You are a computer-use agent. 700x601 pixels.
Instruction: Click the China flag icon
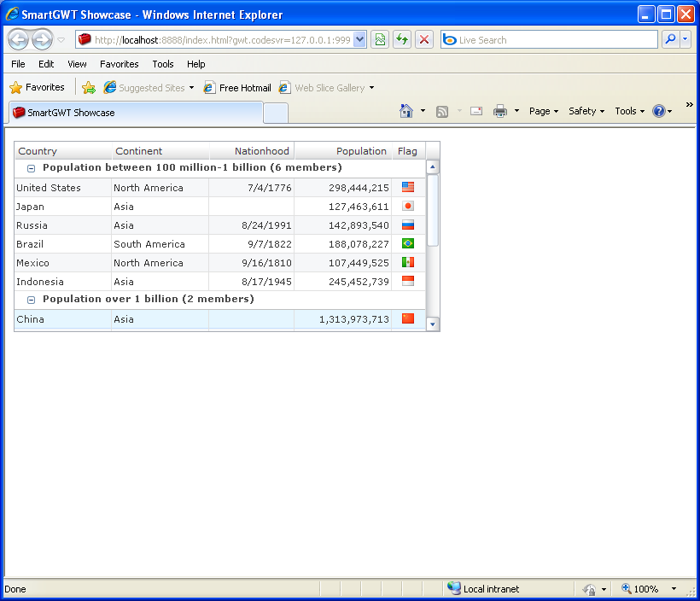pyautogui.click(x=408, y=318)
